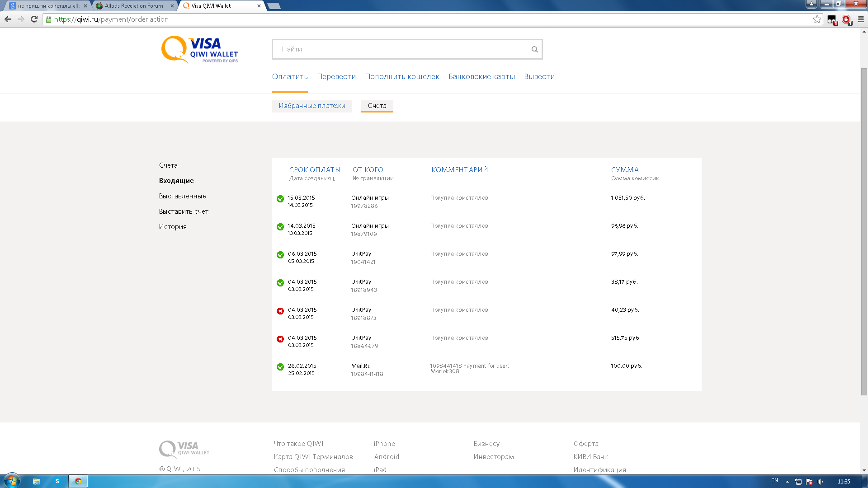This screenshot has width=868, height=488.
Task: Click the red AdBlock extension icon
Action: click(x=846, y=19)
